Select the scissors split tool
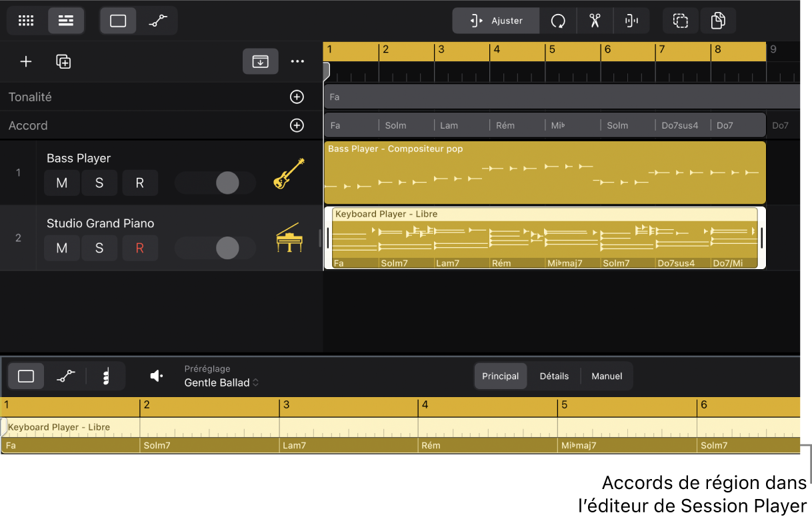 pyautogui.click(x=595, y=21)
